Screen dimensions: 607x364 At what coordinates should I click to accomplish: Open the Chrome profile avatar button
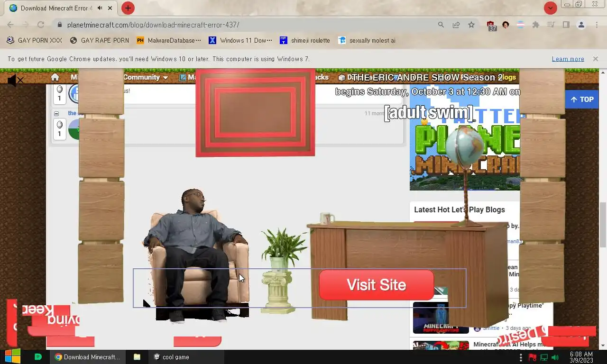[x=581, y=25]
